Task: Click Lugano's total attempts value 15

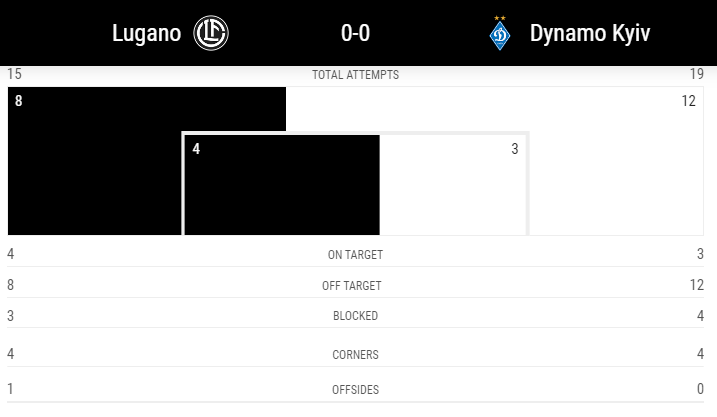Action: pyautogui.click(x=14, y=74)
